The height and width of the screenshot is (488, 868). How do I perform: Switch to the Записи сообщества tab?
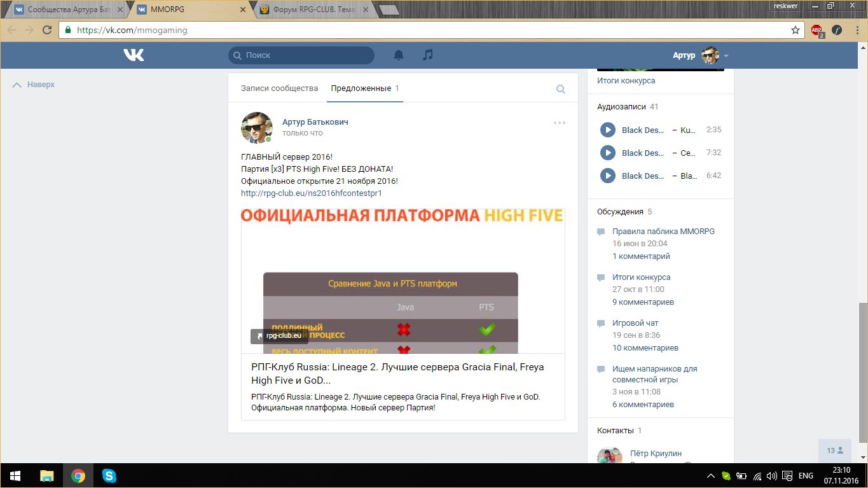click(x=279, y=88)
